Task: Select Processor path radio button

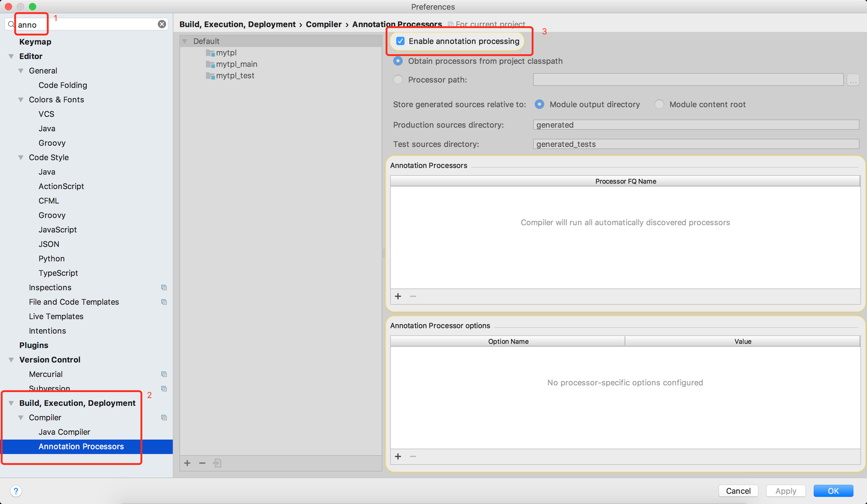Action: pos(398,80)
